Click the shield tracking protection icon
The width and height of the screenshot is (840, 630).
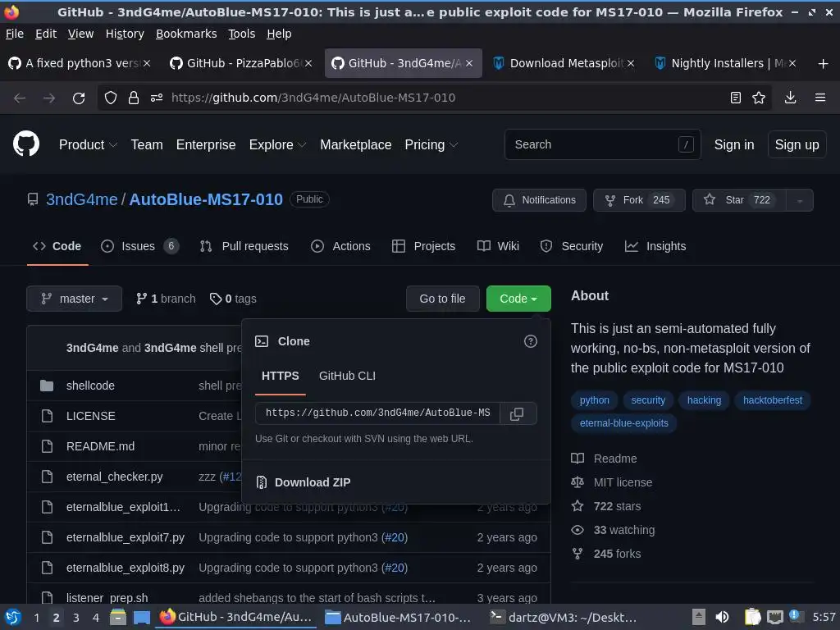tap(111, 98)
